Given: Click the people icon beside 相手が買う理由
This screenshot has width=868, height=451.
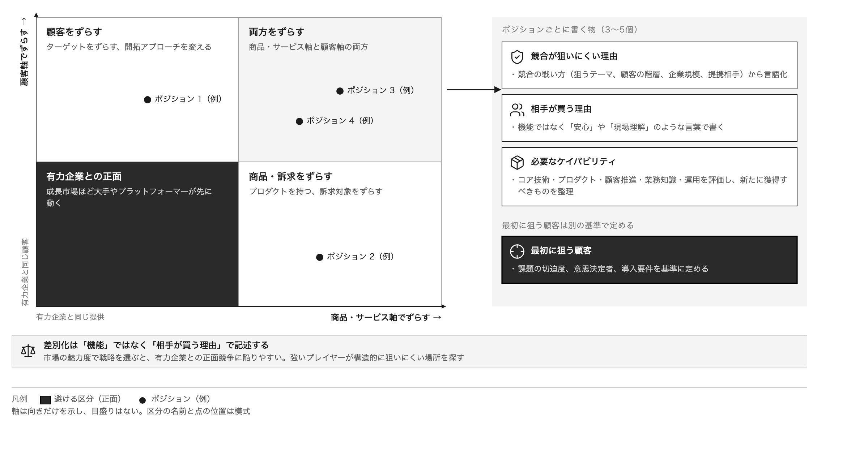Looking at the screenshot, I should click(517, 110).
